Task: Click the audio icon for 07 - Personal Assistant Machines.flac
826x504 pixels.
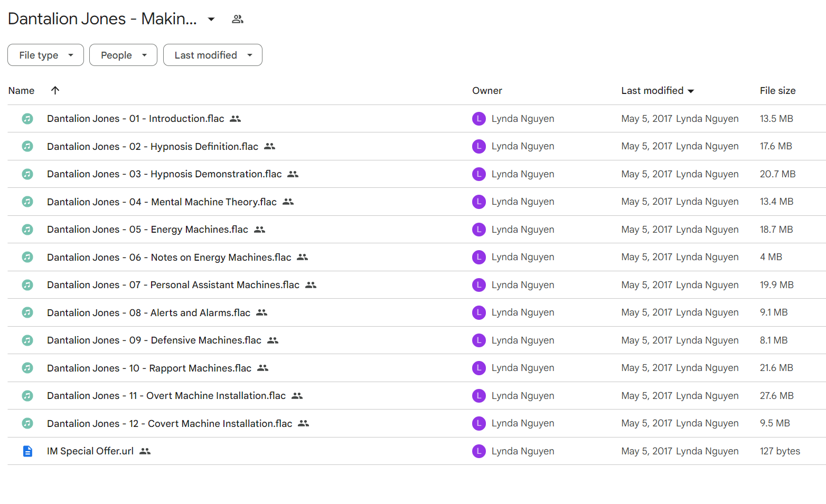Action: (27, 285)
